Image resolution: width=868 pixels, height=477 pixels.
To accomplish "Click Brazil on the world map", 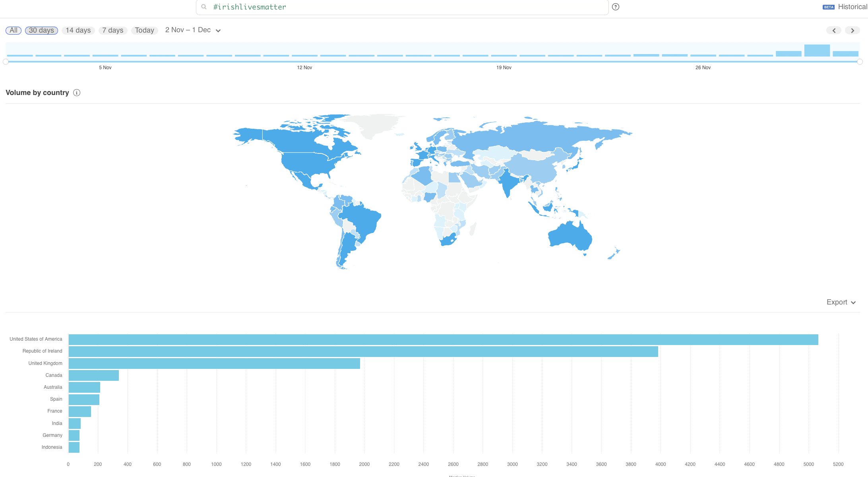I will pos(362,221).
